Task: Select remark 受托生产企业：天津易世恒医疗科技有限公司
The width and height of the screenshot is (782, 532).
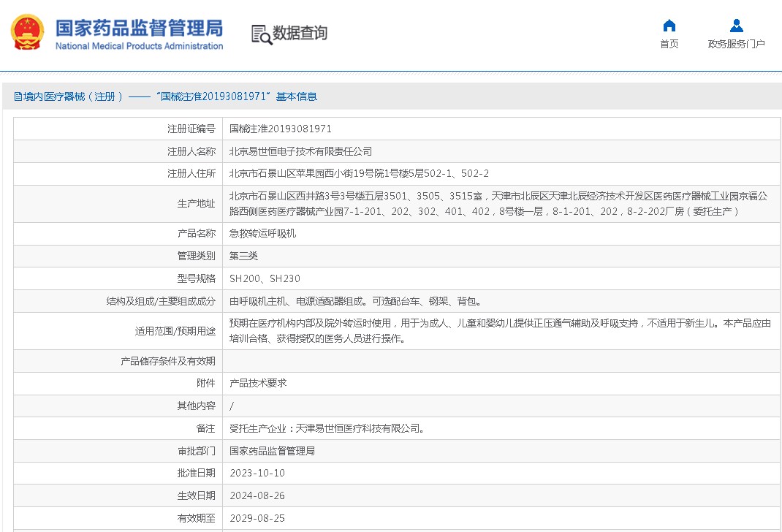Action: 327,428
